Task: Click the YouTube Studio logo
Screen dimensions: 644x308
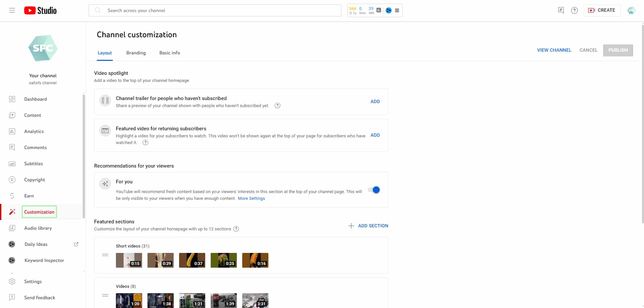Action: point(40,10)
